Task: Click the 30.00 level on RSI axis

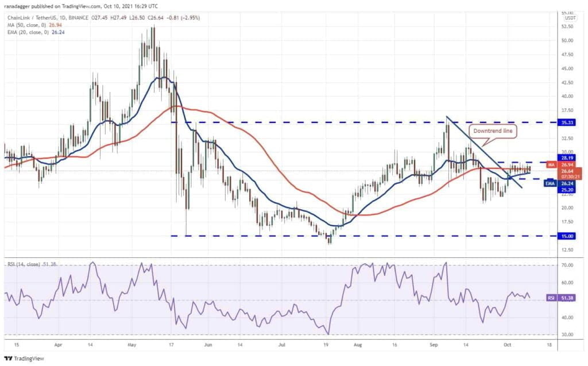Action: tap(567, 334)
